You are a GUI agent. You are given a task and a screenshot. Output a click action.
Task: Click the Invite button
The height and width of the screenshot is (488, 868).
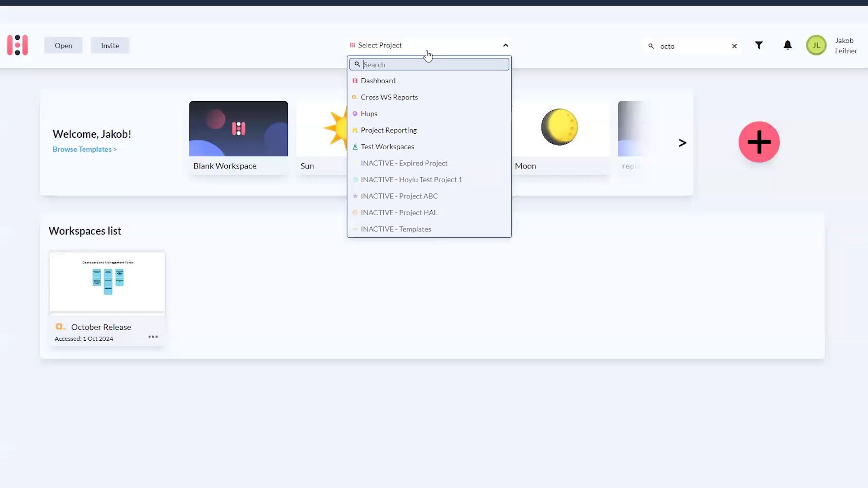pyautogui.click(x=110, y=45)
